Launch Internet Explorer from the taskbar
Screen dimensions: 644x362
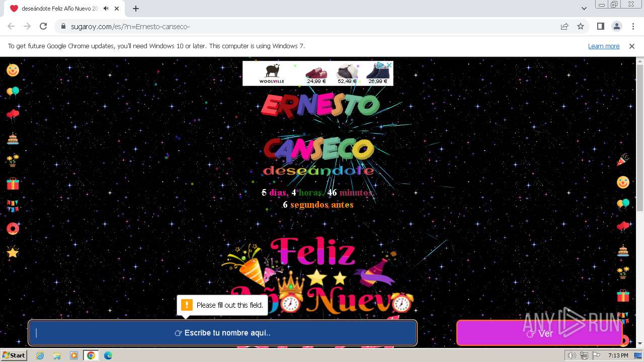(x=40, y=355)
